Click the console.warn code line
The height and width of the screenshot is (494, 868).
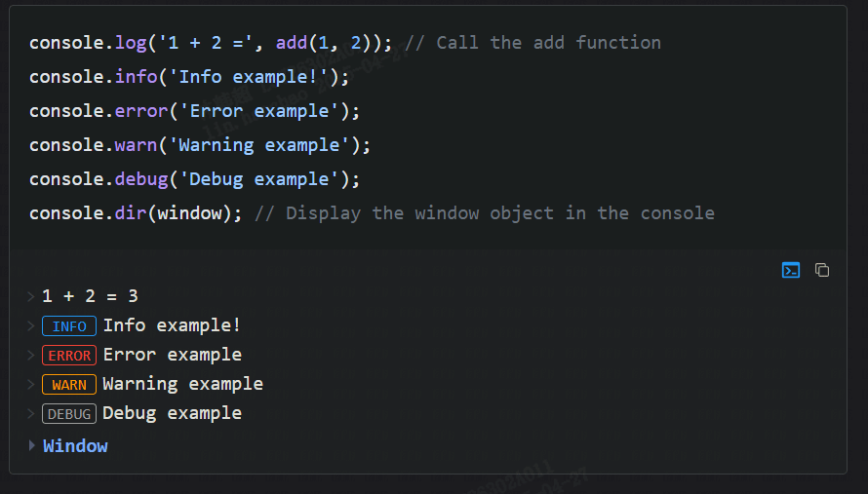(200, 145)
